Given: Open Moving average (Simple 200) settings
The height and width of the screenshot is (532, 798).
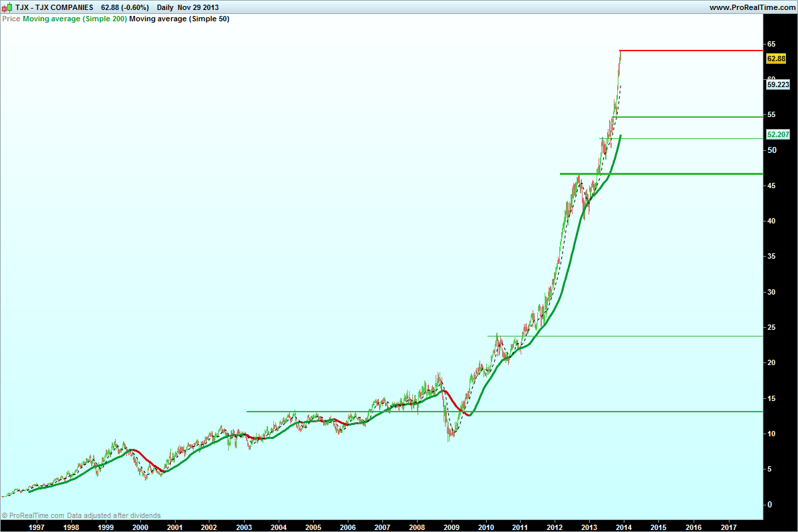Looking at the screenshot, I should (74, 19).
